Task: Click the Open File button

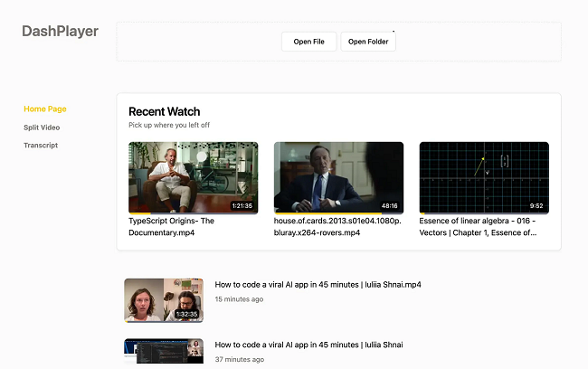Action: click(x=308, y=42)
